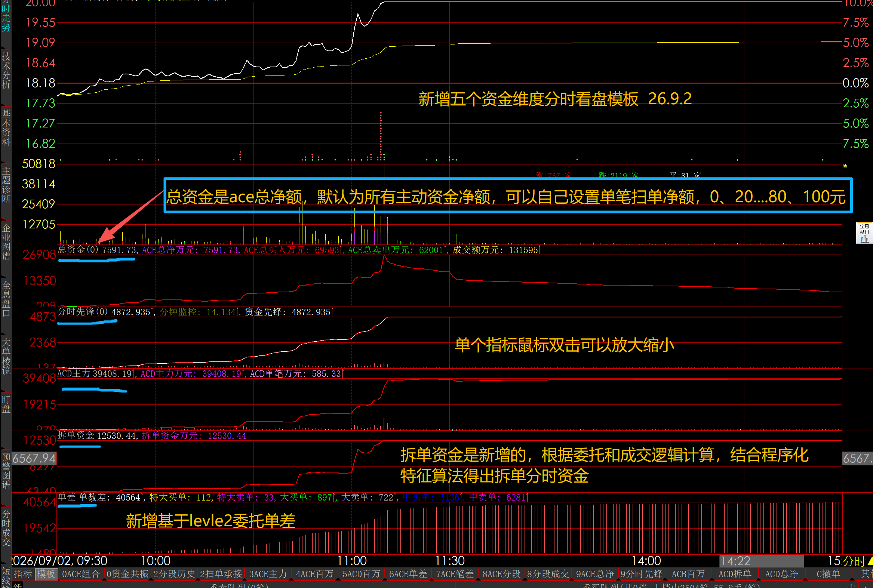The height and width of the screenshot is (588, 873).
Task: Click the ACE总买入万元 value 69593
Action: coord(327,250)
